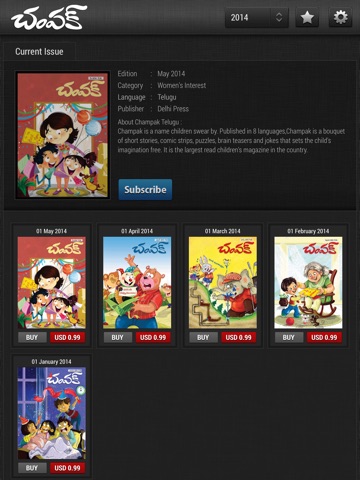Click the year selector up-down arrows
This screenshot has height=480, width=360.
(x=279, y=17)
